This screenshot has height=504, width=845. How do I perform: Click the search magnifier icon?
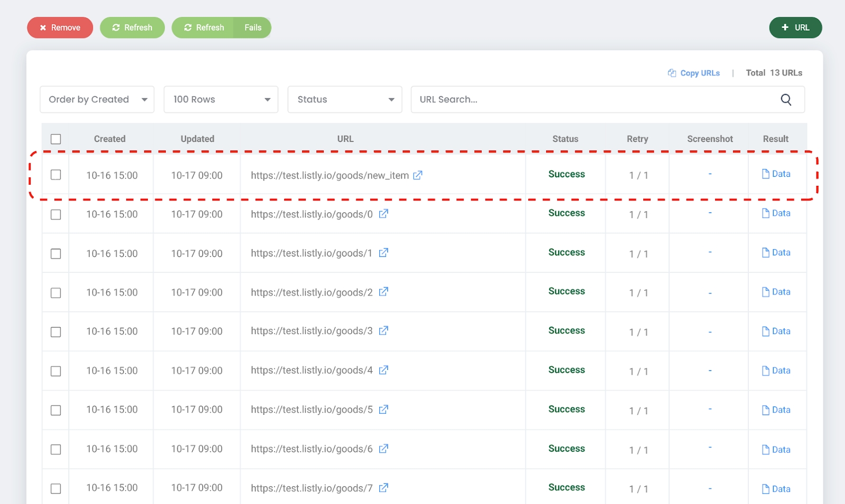[x=786, y=100]
